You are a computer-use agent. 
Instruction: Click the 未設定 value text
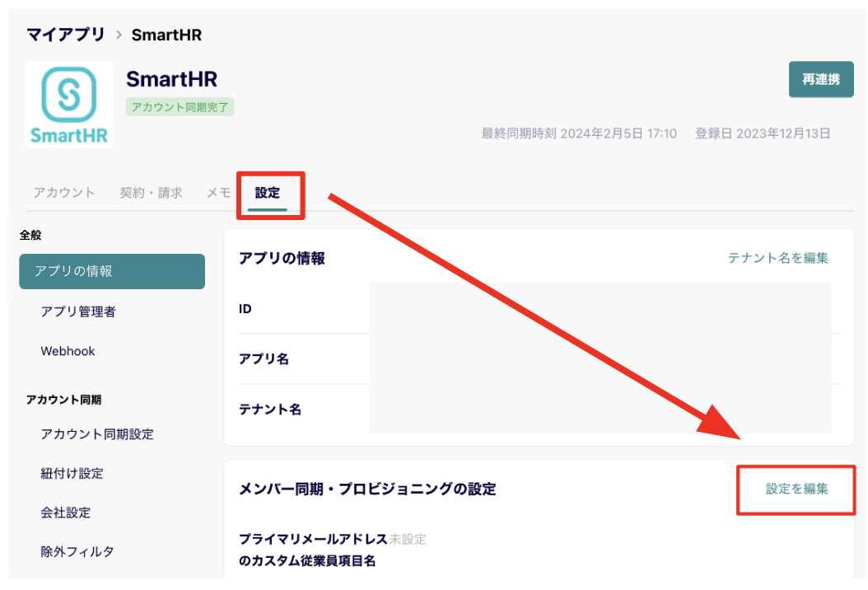click(408, 539)
